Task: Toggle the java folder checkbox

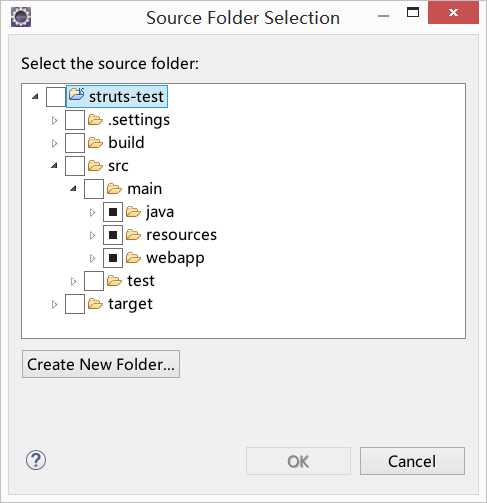Action: pyautogui.click(x=113, y=212)
